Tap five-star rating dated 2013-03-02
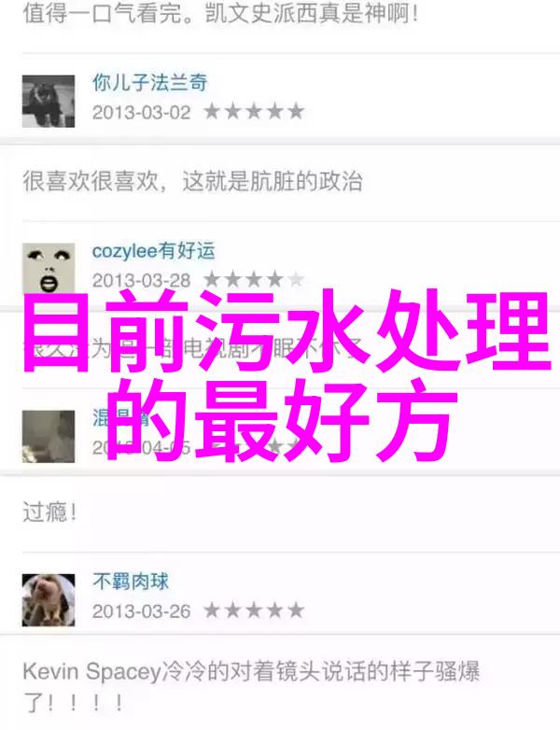 [254, 111]
